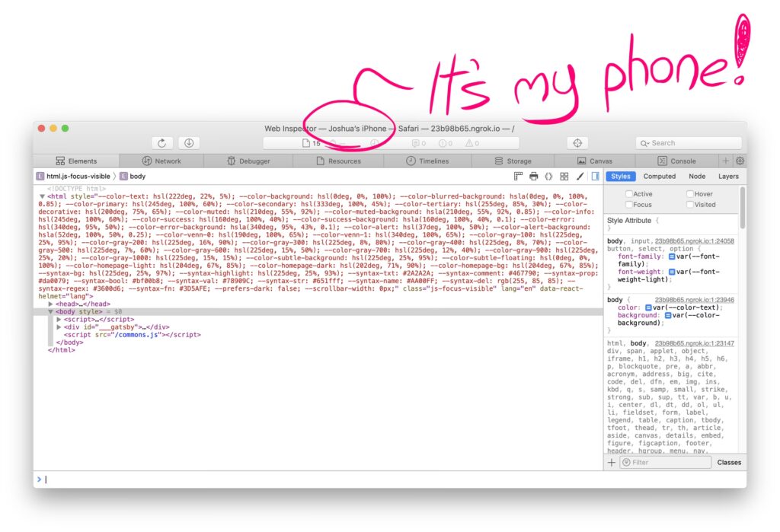Toggle the rulers icon in the Elements toolbar

[518, 177]
